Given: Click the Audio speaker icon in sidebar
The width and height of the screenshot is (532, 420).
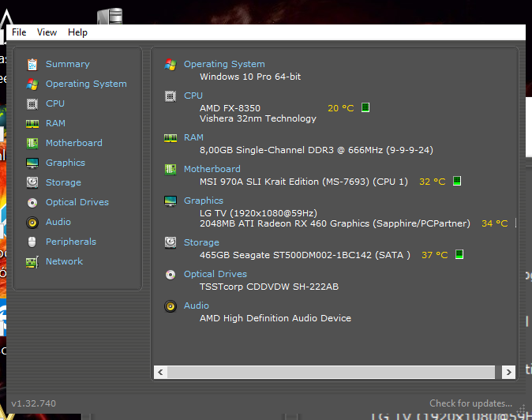Looking at the screenshot, I should [x=32, y=222].
